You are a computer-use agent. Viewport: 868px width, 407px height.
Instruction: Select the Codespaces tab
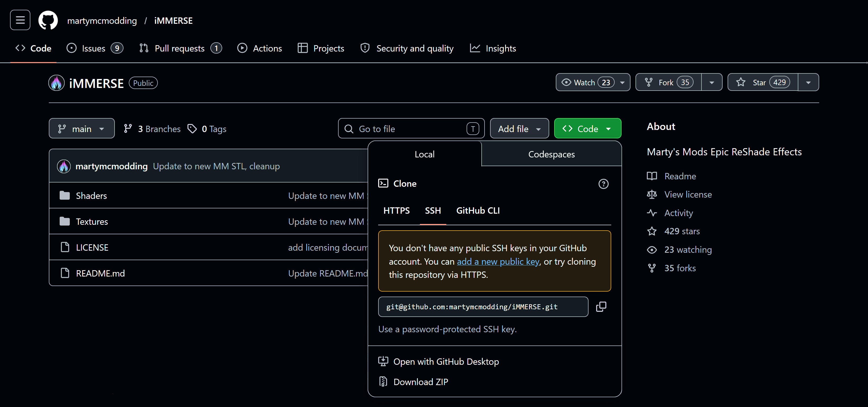[552, 154]
